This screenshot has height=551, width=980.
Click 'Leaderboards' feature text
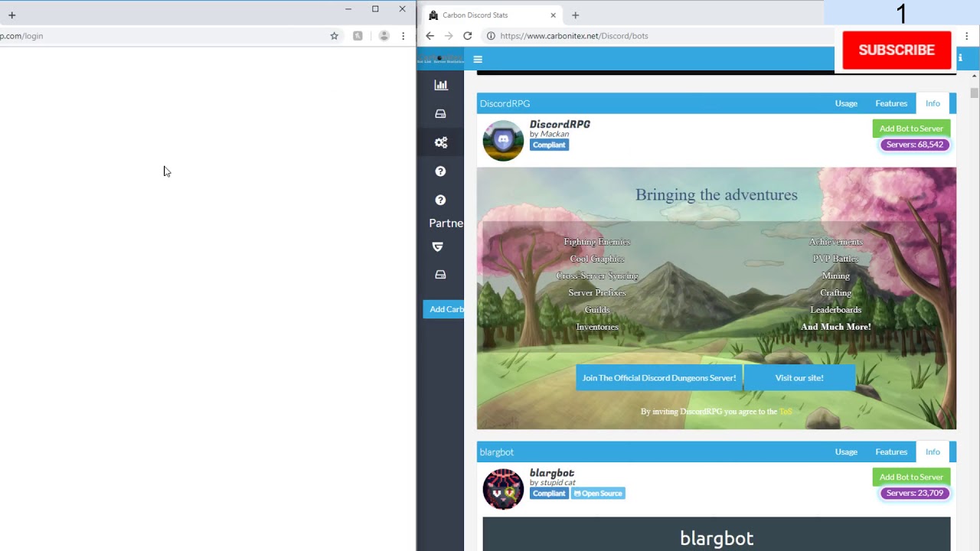click(x=835, y=310)
